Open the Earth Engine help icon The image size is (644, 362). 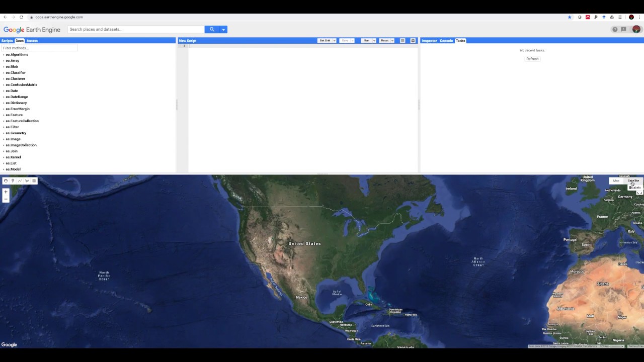click(x=615, y=29)
